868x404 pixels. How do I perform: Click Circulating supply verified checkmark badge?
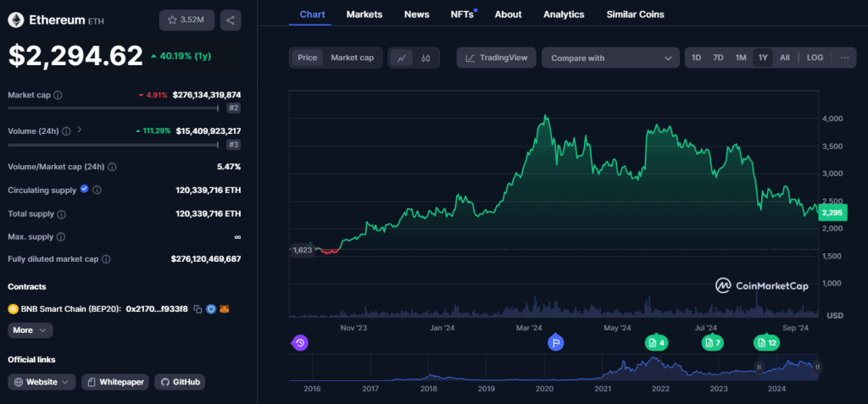click(84, 189)
